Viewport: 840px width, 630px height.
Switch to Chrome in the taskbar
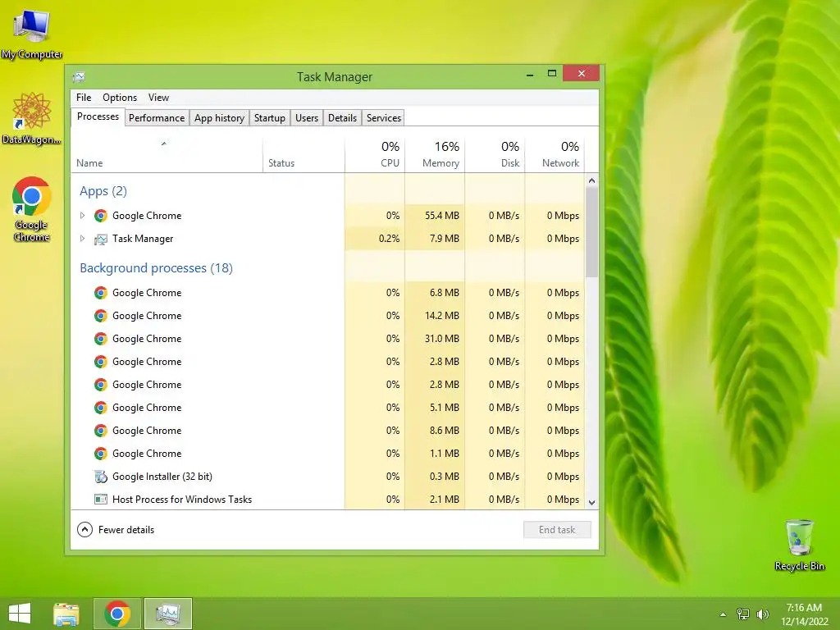tap(117, 614)
